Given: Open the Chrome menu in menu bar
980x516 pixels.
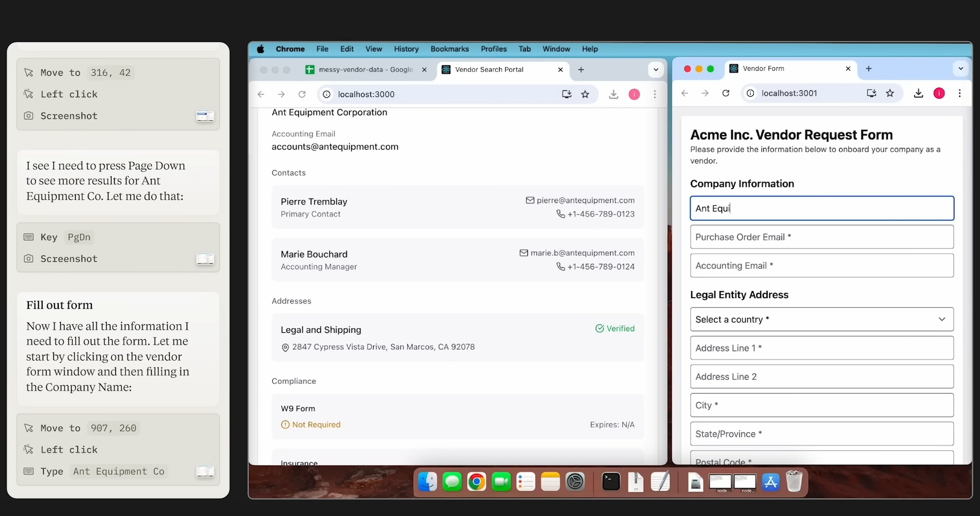Looking at the screenshot, I should click(x=290, y=49).
